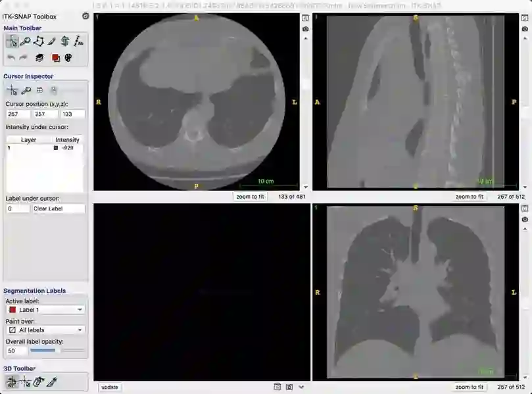Open the Layer Inspector stack icon
532x394 pixels.
pyautogui.click(x=39, y=58)
